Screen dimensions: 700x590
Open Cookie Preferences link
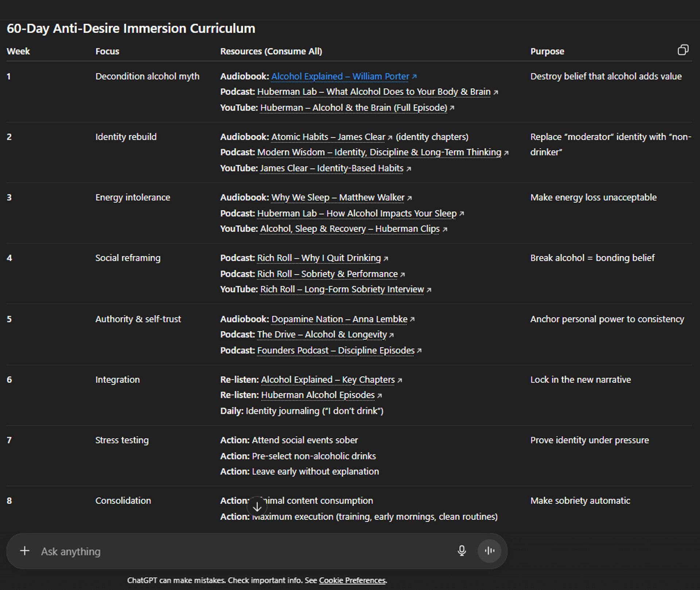click(x=352, y=580)
